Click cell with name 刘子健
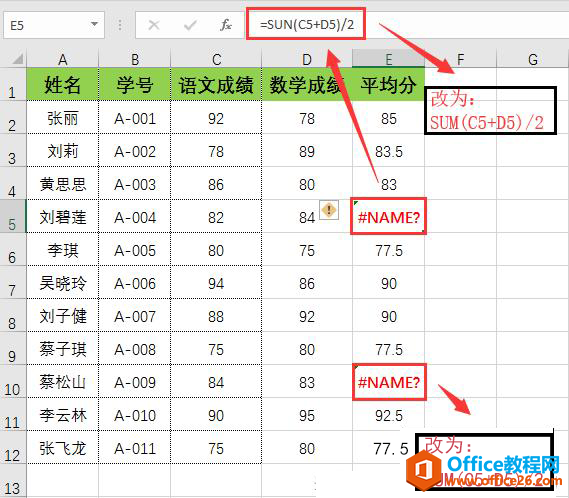This screenshot has width=569, height=498. point(62,316)
